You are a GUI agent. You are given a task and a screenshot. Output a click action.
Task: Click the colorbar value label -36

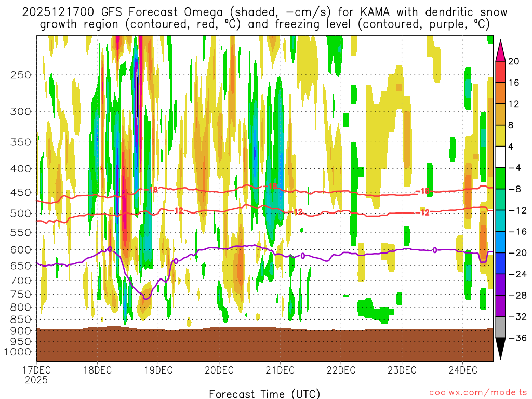click(518, 338)
